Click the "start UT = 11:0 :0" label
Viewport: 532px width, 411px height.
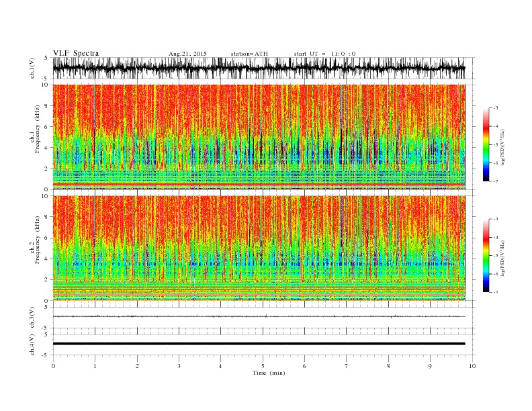pyautogui.click(x=324, y=54)
